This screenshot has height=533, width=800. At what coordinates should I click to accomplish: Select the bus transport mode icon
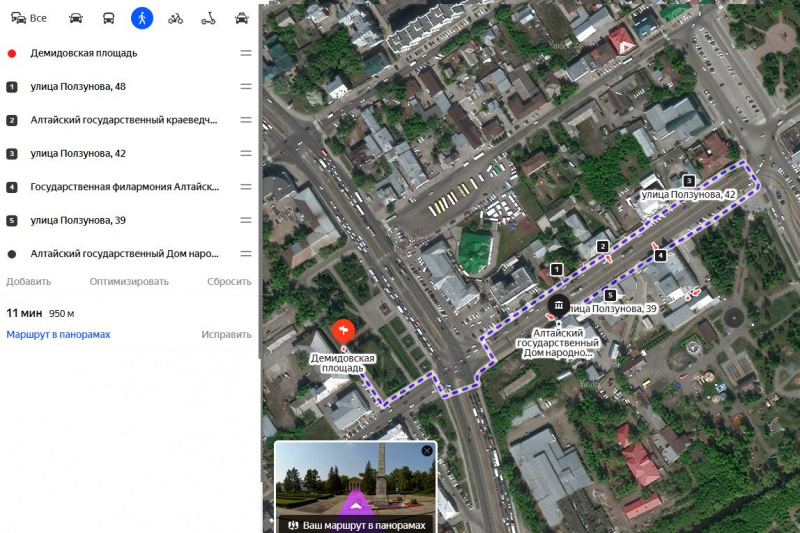click(109, 18)
